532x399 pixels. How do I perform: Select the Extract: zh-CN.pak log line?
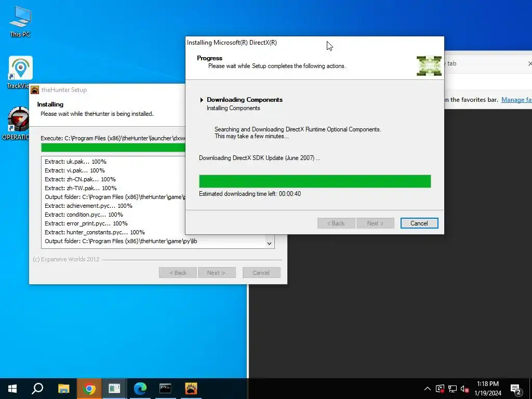click(x=80, y=179)
